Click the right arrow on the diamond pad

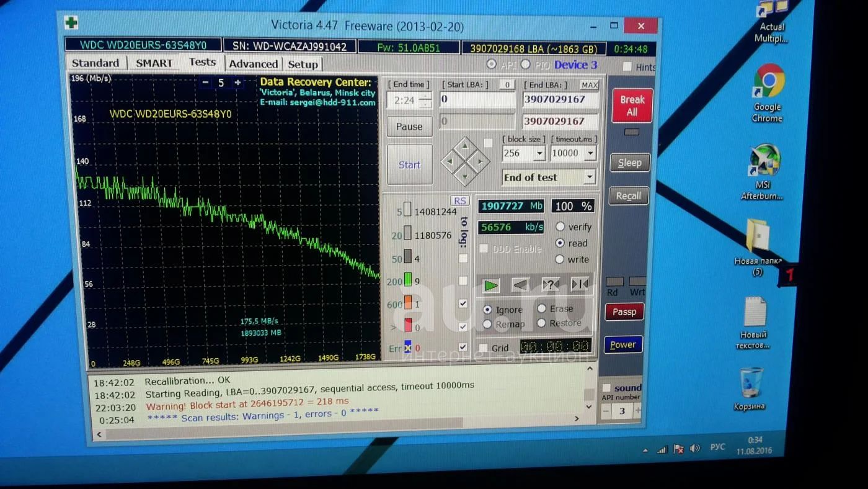[x=480, y=161]
